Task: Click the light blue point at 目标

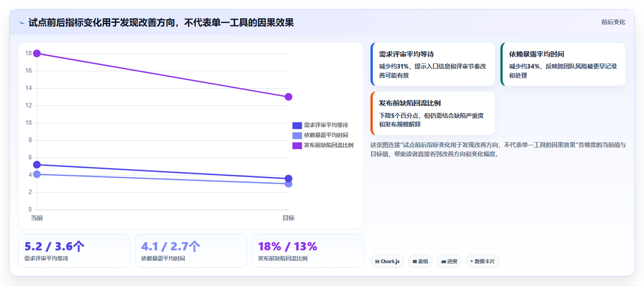Action: coord(288,184)
